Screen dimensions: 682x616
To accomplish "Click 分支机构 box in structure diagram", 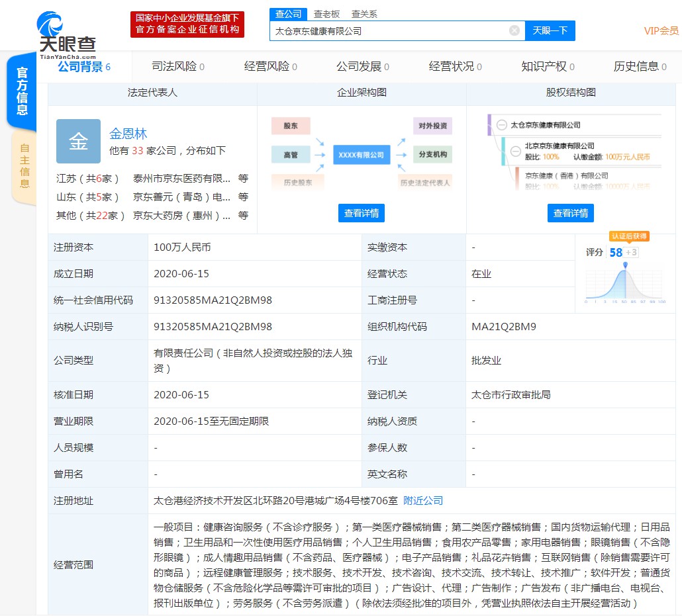I will point(433,154).
